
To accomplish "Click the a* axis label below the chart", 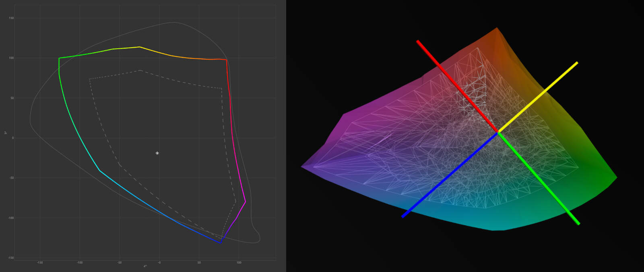I will coord(145,266).
